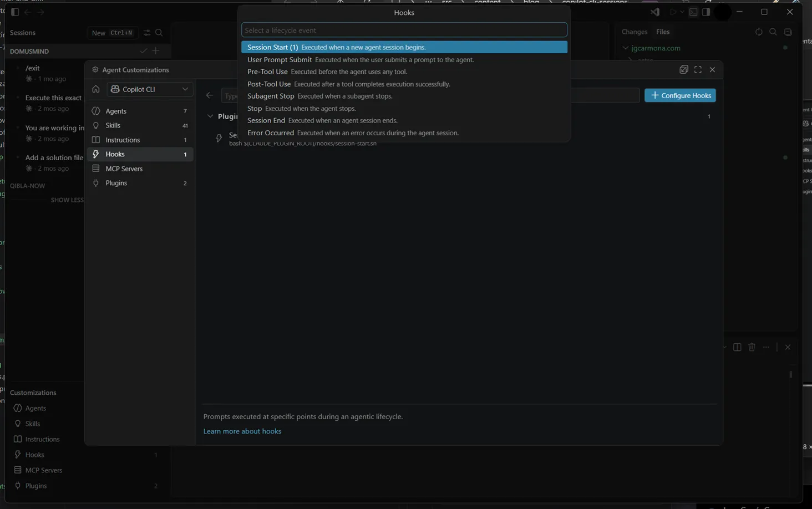Click the lightning hook icon of session-start entry

click(219, 138)
